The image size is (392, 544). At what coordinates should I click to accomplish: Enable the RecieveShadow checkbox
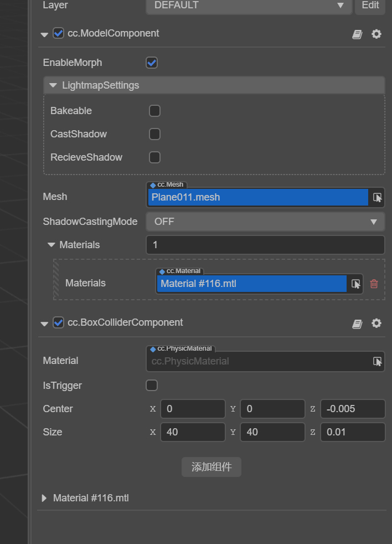pyautogui.click(x=155, y=157)
